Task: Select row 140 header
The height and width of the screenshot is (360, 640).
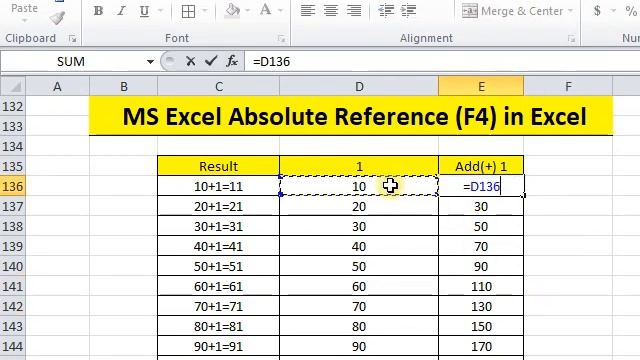Action: (x=13, y=266)
